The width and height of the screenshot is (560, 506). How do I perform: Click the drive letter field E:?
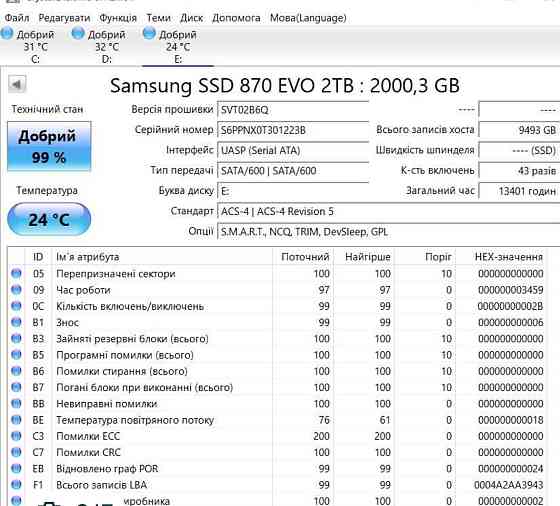click(293, 191)
